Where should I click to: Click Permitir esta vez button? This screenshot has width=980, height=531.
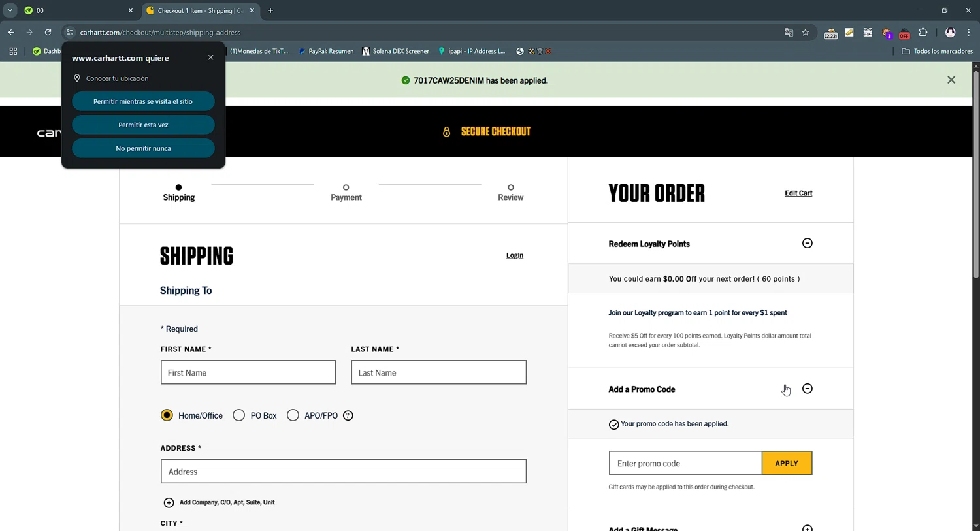coord(143,125)
